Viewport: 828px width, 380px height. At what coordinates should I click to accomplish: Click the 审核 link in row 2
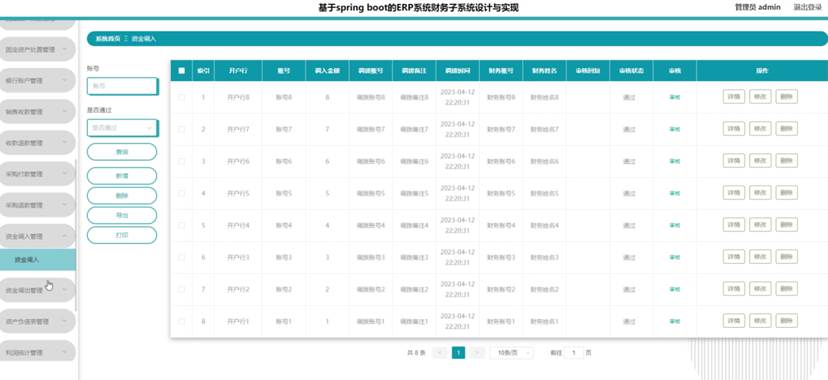(674, 129)
